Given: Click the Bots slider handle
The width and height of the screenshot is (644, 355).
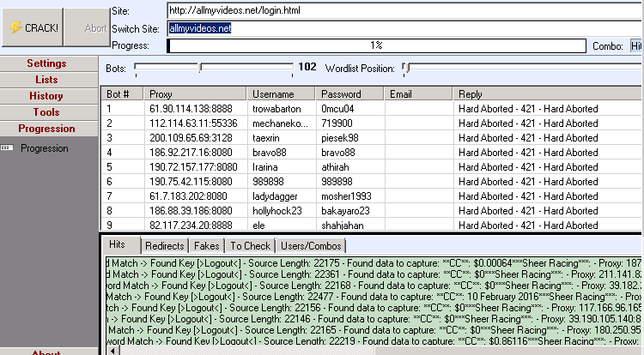Looking at the screenshot, I should [200, 68].
